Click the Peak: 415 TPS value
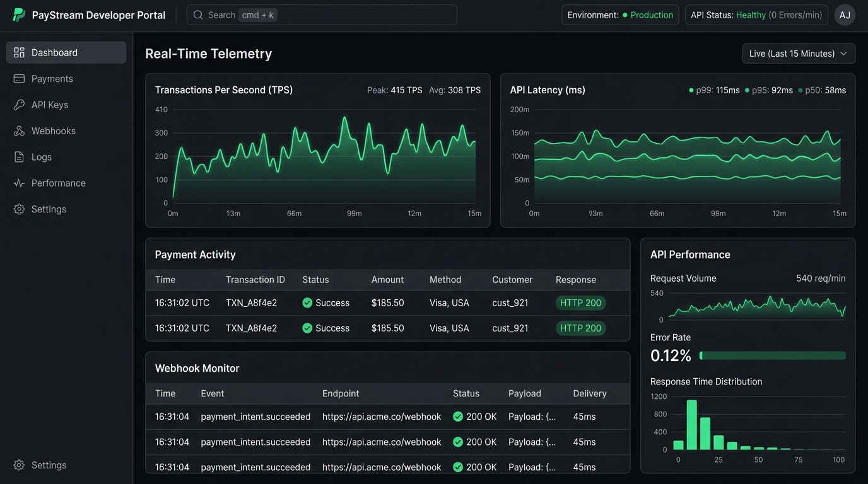The image size is (868, 484). coord(395,90)
